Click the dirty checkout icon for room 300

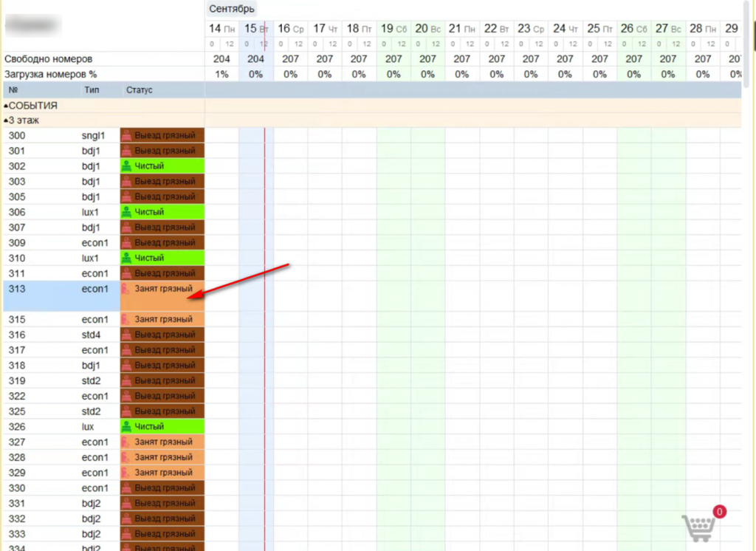[126, 136]
